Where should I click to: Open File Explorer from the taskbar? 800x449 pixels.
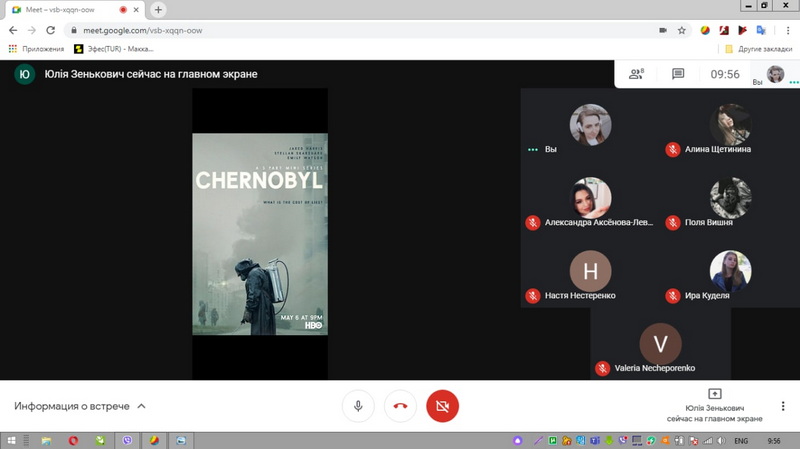tap(46, 440)
